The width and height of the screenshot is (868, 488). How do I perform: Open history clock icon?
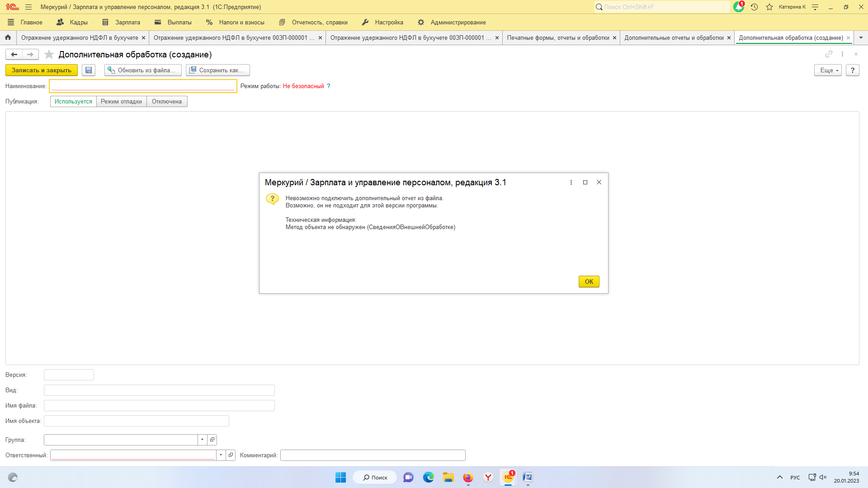(754, 7)
